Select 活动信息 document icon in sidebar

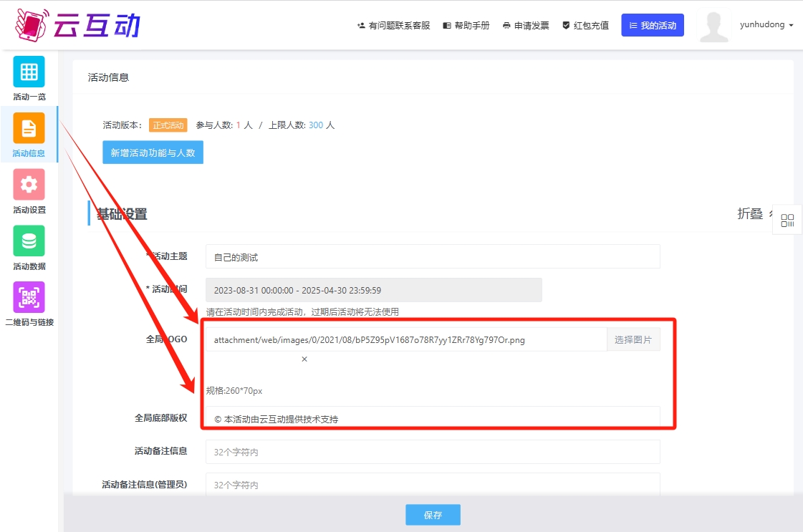point(29,128)
